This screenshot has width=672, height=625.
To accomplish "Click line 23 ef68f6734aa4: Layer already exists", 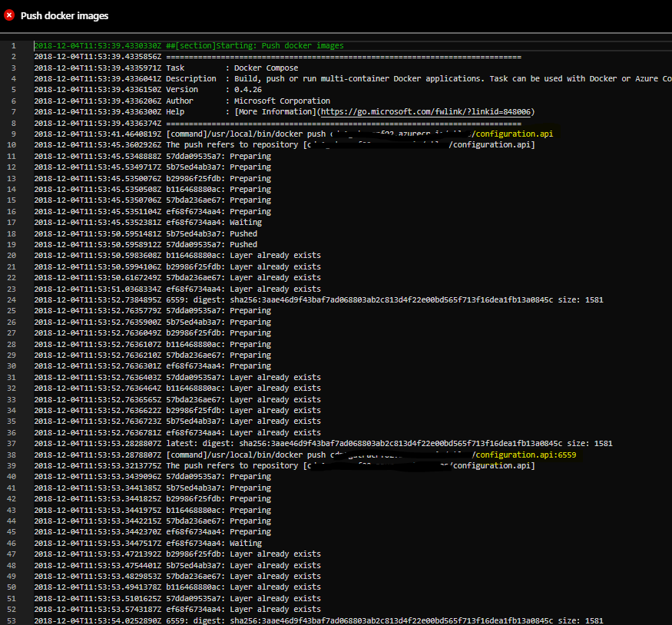I will pyautogui.click(x=177, y=289).
